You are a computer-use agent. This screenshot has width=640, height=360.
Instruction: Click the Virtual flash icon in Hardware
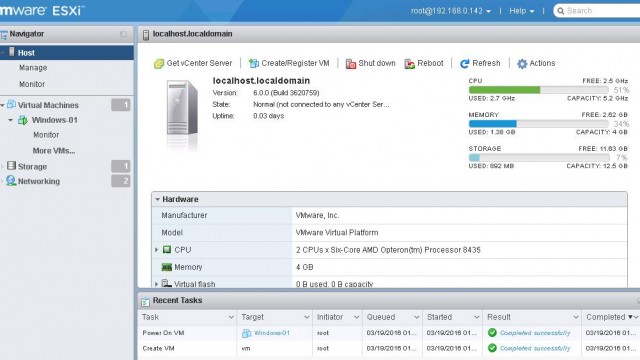(167, 283)
